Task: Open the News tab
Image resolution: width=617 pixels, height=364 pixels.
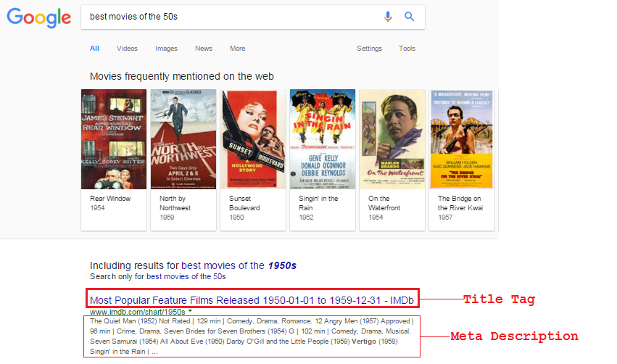Action: tap(204, 49)
